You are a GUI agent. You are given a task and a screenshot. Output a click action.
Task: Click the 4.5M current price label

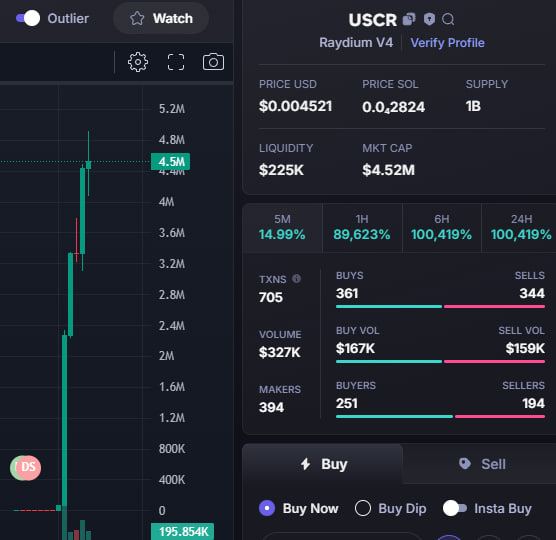171,162
